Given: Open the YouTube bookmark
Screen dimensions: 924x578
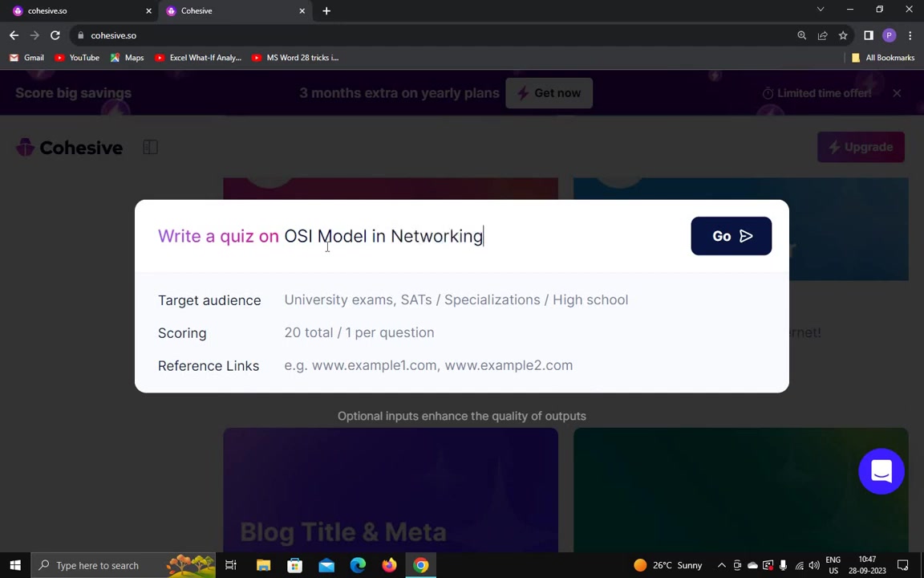Looking at the screenshot, I should tap(77, 58).
